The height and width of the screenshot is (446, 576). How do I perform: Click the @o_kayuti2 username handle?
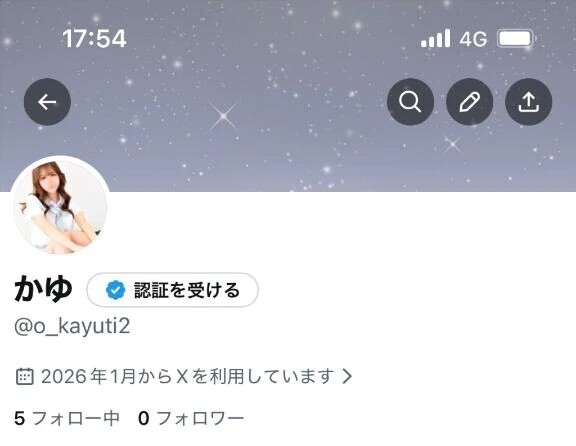pos(72,326)
